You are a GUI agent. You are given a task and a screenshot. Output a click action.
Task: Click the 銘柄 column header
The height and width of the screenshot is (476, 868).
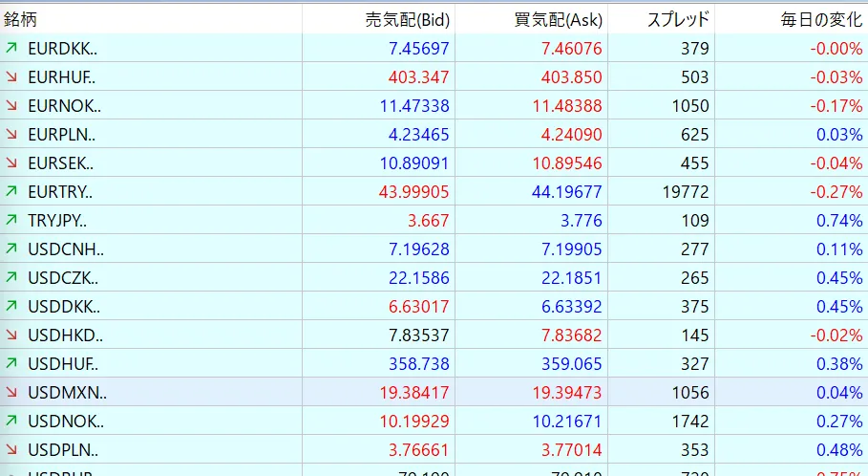click(x=20, y=19)
